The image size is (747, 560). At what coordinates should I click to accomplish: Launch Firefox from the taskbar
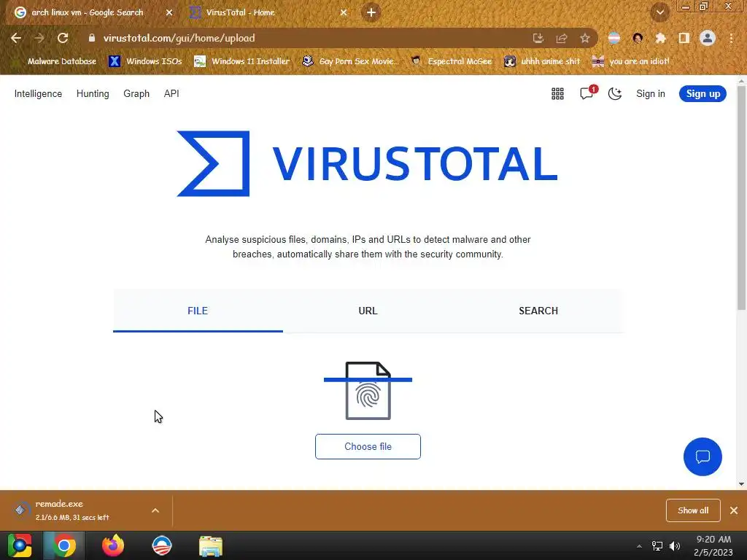[x=113, y=545]
